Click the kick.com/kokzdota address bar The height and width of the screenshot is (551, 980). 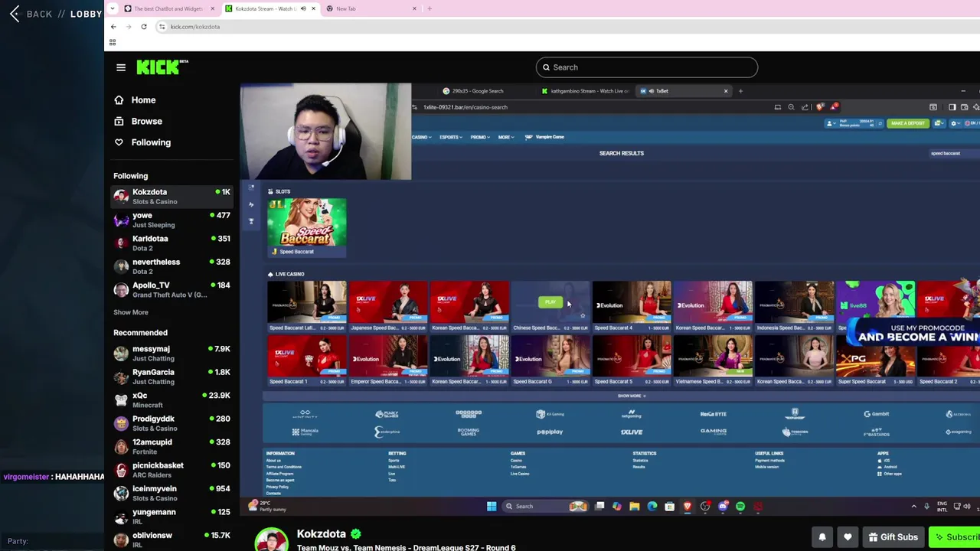coord(567,27)
